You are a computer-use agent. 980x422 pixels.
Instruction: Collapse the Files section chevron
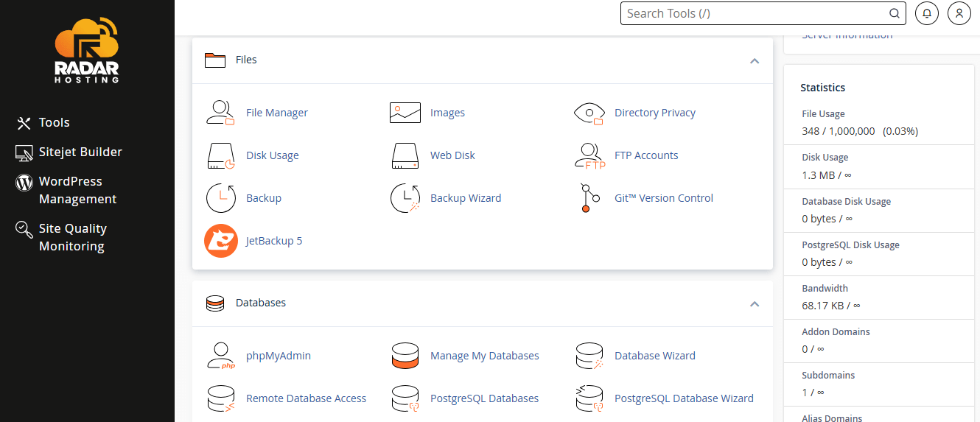click(755, 60)
